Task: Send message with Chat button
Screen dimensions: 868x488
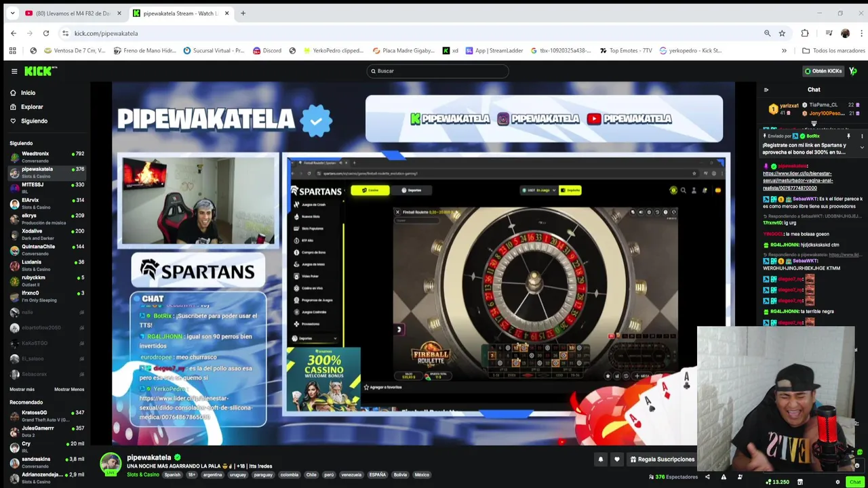Action: pos(854,482)
